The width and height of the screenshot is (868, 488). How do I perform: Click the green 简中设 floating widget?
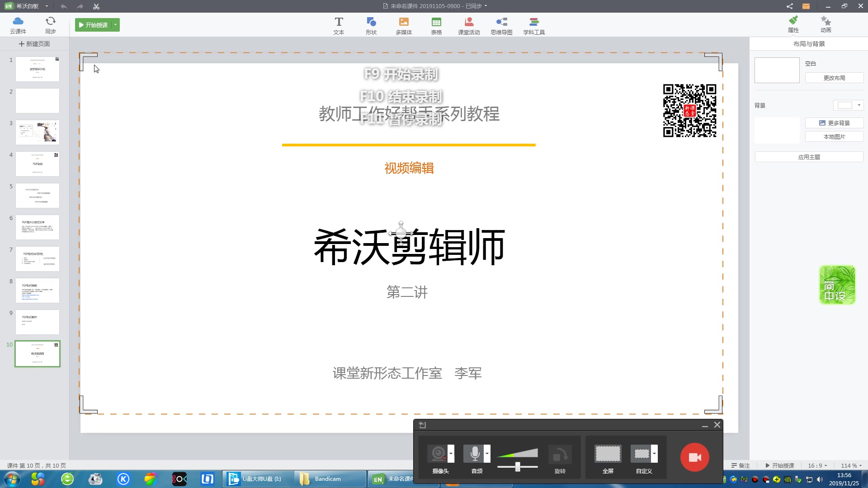point(837,285)
